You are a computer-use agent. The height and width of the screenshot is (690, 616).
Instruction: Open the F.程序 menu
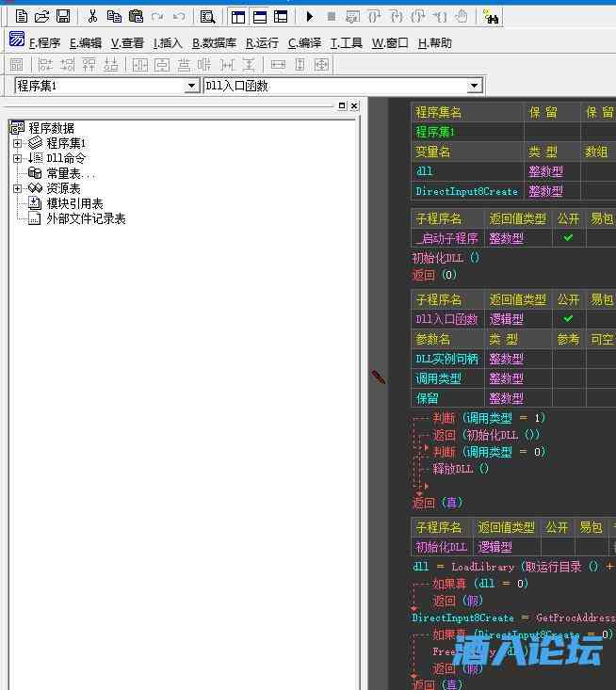[x=44, y=43]
